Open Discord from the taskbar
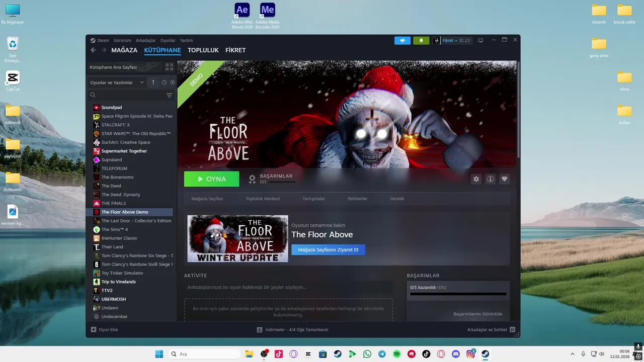This screenshot has height=362, width=644. pyautogui.click(x=456, y=354)
